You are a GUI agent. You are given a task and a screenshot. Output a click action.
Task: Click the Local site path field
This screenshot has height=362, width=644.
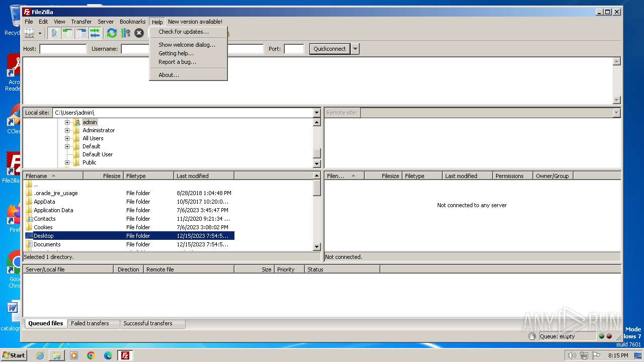[183, 113]
